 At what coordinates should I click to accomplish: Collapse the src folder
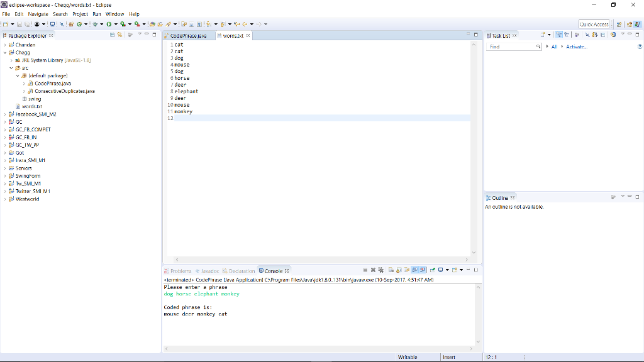tap(11, 68)
